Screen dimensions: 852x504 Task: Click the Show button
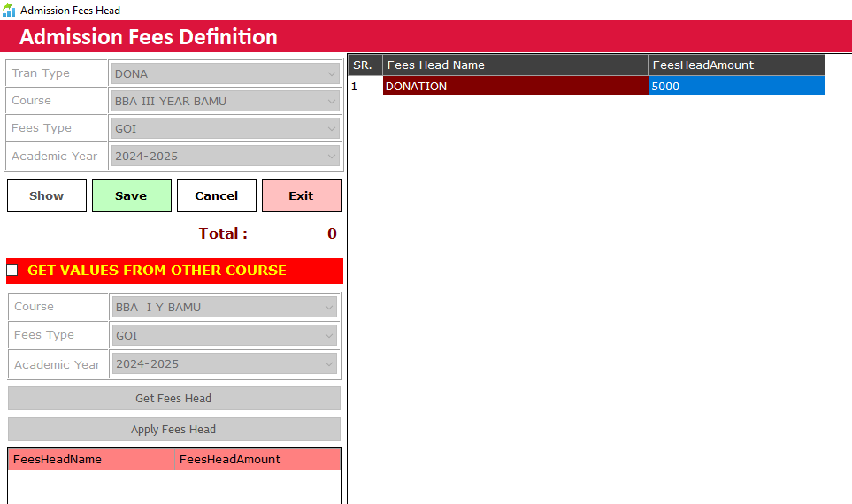tap(47, 196)
